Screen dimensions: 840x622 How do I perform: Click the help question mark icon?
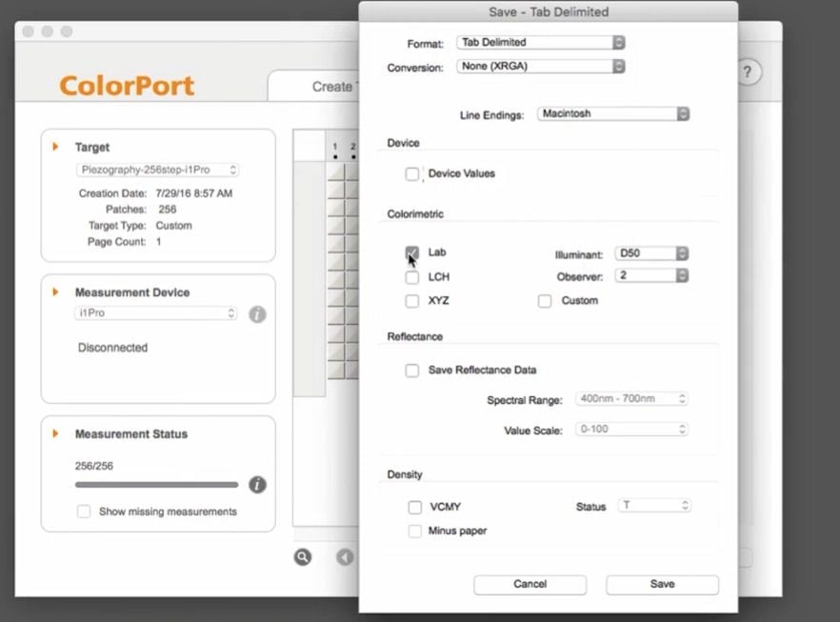click(x=749, y=73)
